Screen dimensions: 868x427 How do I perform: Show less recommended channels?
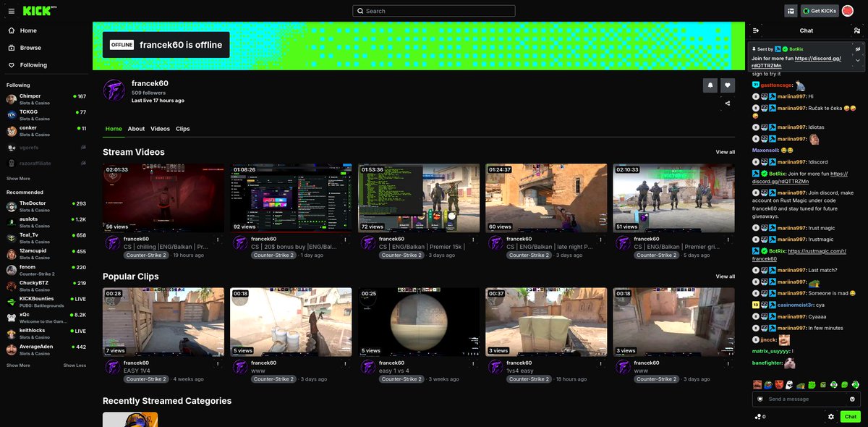pyautogui.click(x=75, y=365)
